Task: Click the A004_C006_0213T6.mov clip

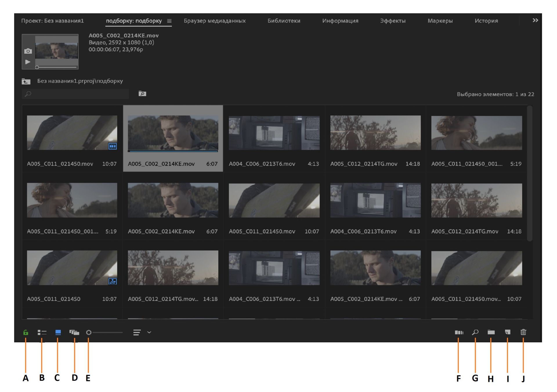Action: 274,134
